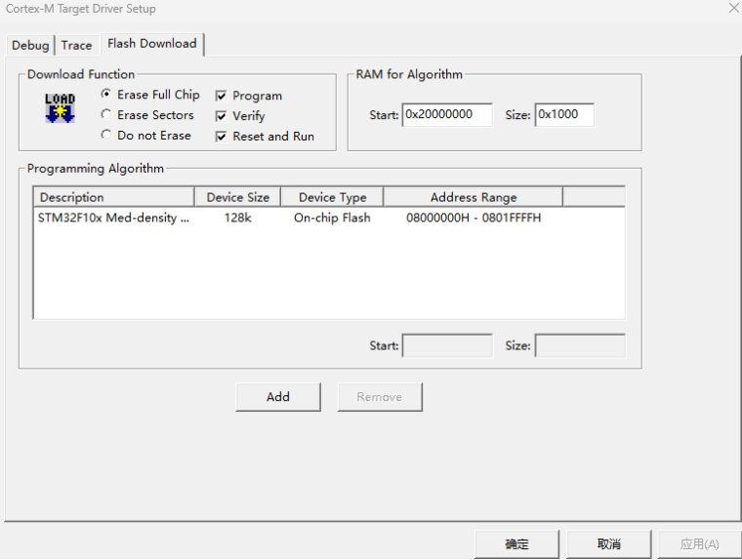Click the Device Size column header
The image size is (742, 560).
point(237,197)
